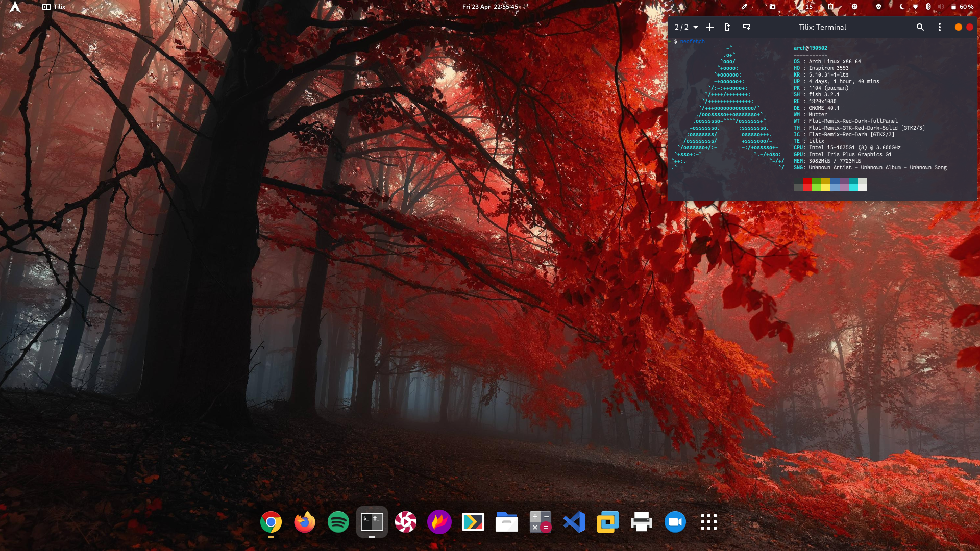Open the Files manager from the dock
This screenshot has width=980, height=551.
click(507, 522)
